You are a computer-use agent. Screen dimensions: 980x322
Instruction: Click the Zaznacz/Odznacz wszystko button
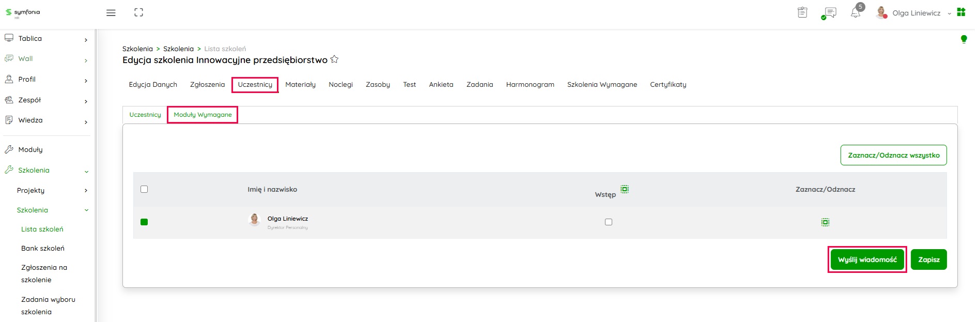coord(893,155)
